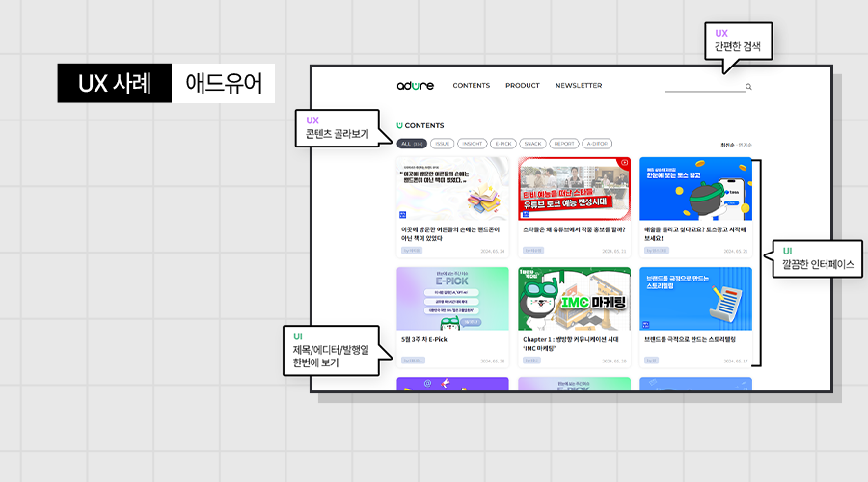Select the ALL category filter
Image resolution: width=868 pixels, height=482 pixels.
pyautogui.click(x=412, y=144)
